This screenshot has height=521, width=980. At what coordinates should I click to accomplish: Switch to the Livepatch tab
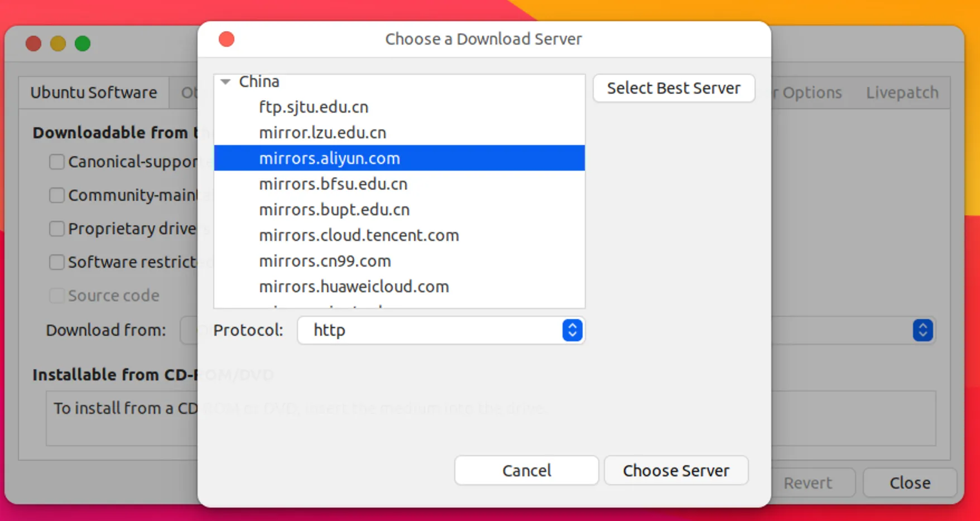[x=902, y=93]
